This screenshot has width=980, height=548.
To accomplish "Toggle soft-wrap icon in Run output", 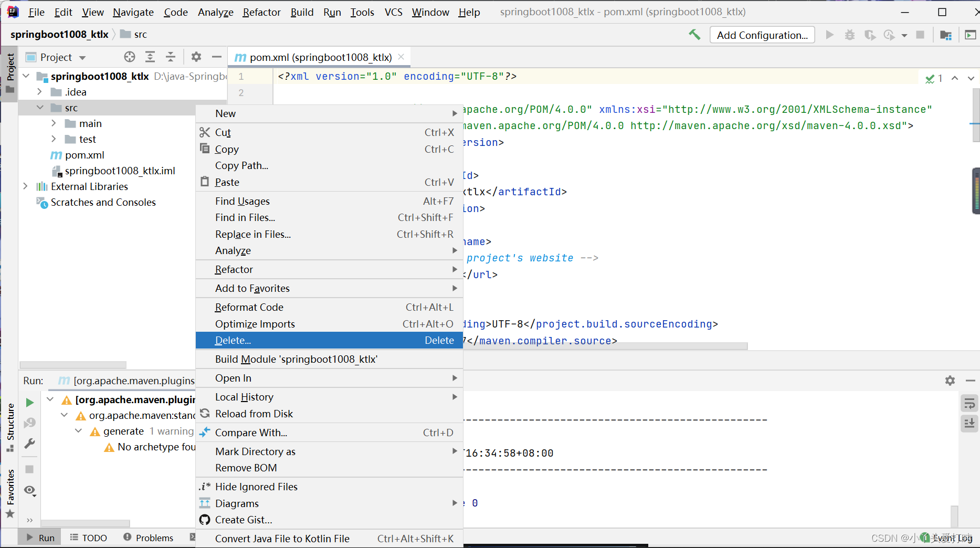I will tap(970, 403).
